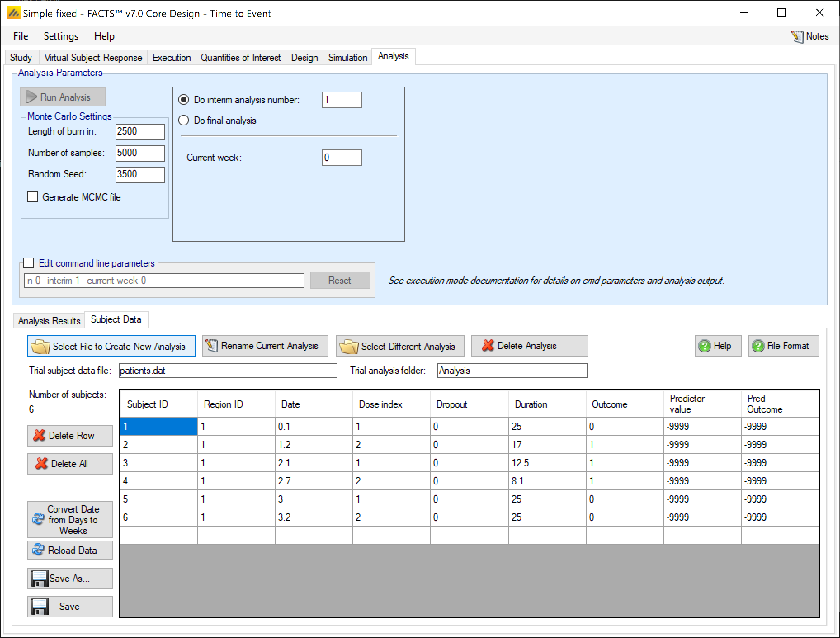Click the floppy disk Save icon
Screen dimensions: 840x638
40,606
